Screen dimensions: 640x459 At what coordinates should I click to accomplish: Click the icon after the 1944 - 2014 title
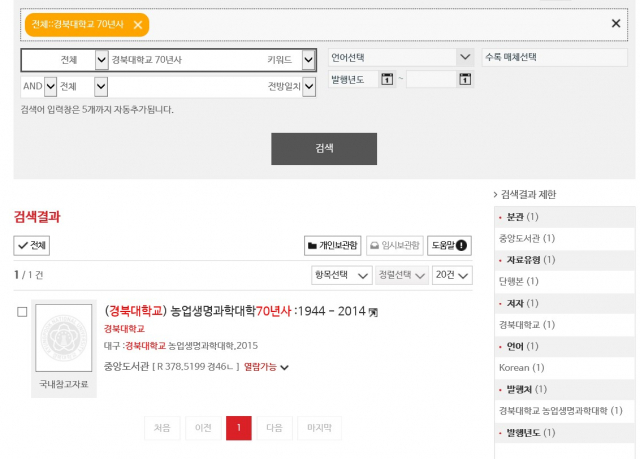tap(373, 313)
